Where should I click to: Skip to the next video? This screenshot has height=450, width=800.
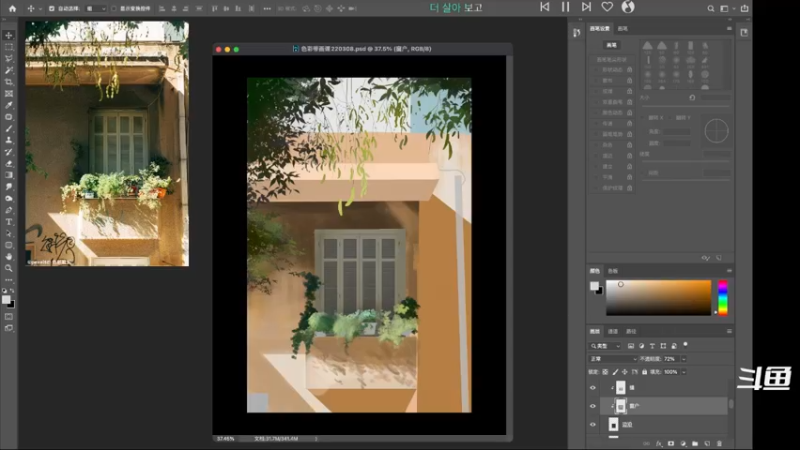(x=586, y=7)
